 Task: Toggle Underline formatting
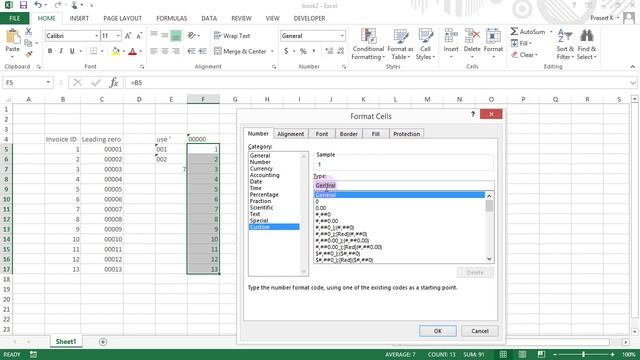[72, 51]
